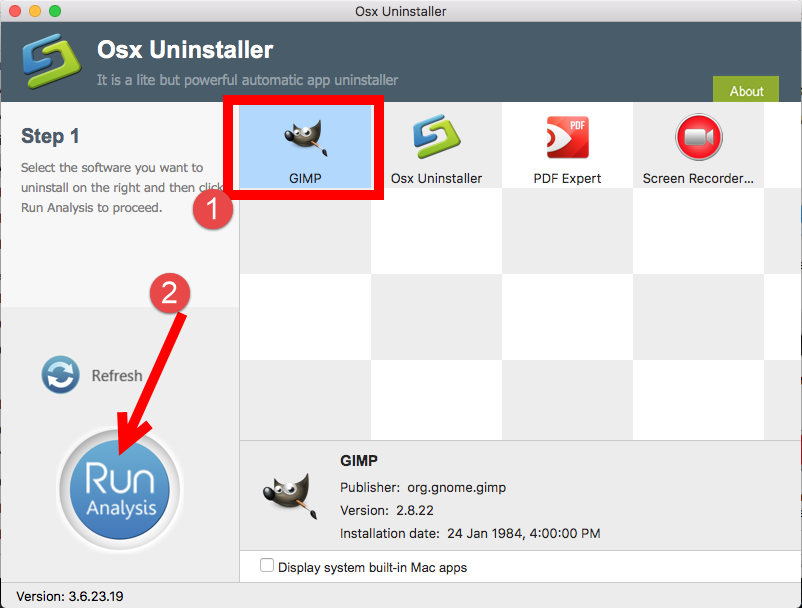Select the PDF Expert app icon
This screenshot has height=608, width=802.
(567, 137)
